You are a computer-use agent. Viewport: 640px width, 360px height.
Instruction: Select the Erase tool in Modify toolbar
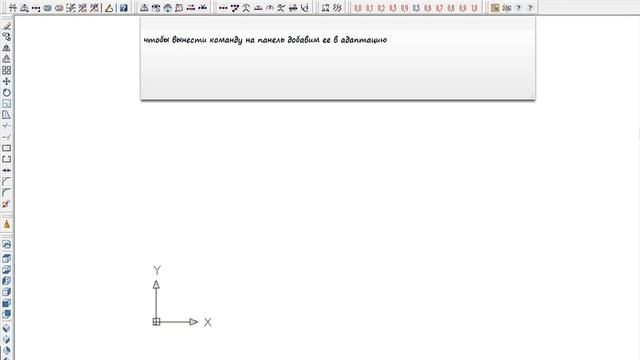click(x=7, y=26)
